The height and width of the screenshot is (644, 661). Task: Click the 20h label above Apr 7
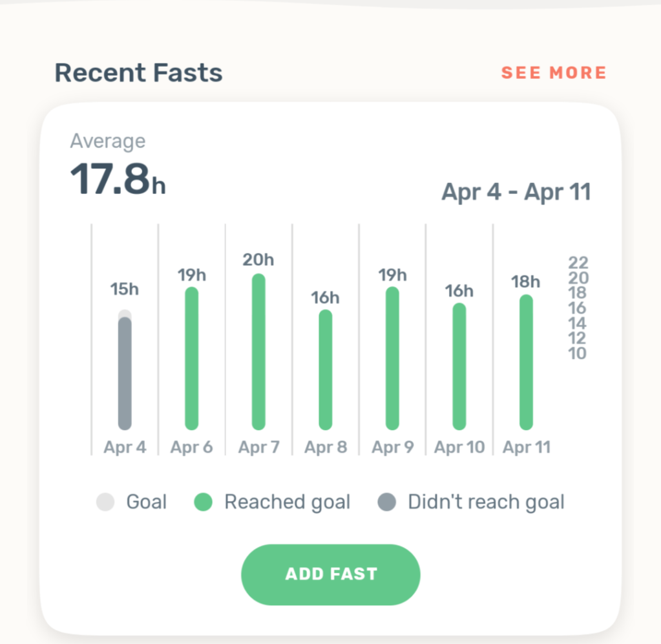[258, 260]
